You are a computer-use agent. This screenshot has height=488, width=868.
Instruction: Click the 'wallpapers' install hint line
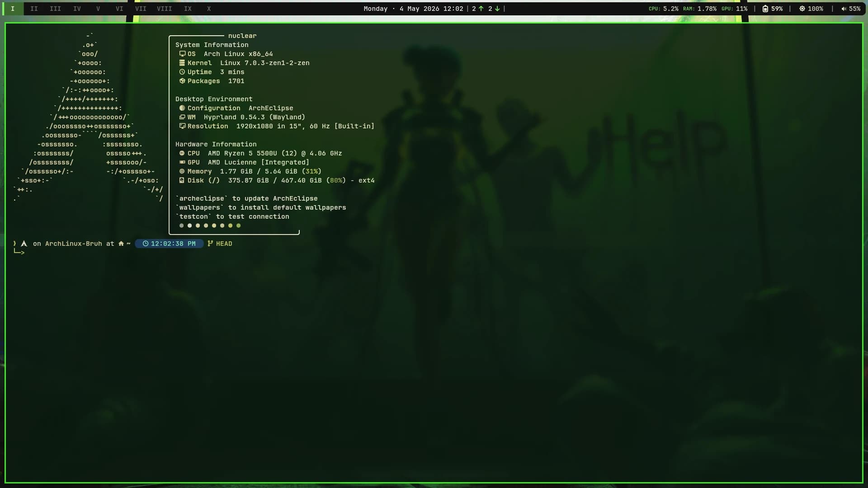[x=261, y=207]
